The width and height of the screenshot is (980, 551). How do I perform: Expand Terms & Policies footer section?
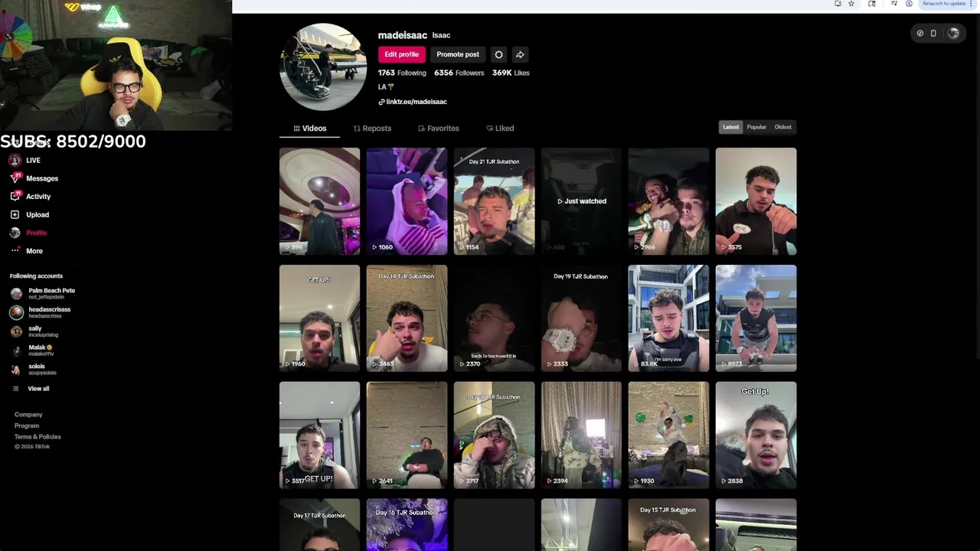pos(38,437)
